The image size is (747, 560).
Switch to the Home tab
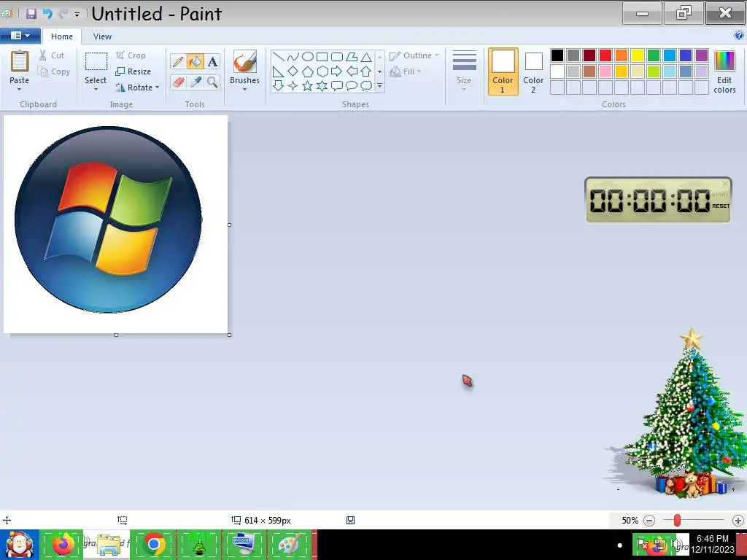(x=62, y=36)
